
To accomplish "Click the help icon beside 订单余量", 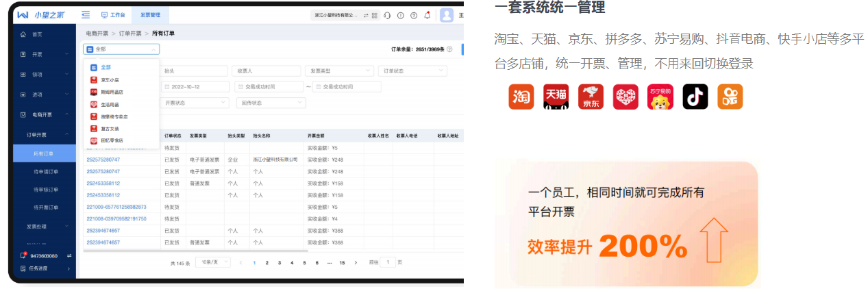I will coord(450,49).
